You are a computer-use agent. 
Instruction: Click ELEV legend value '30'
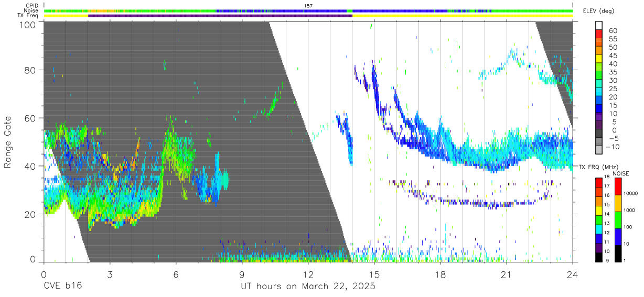pyautogui.click(x=613, y=81)
